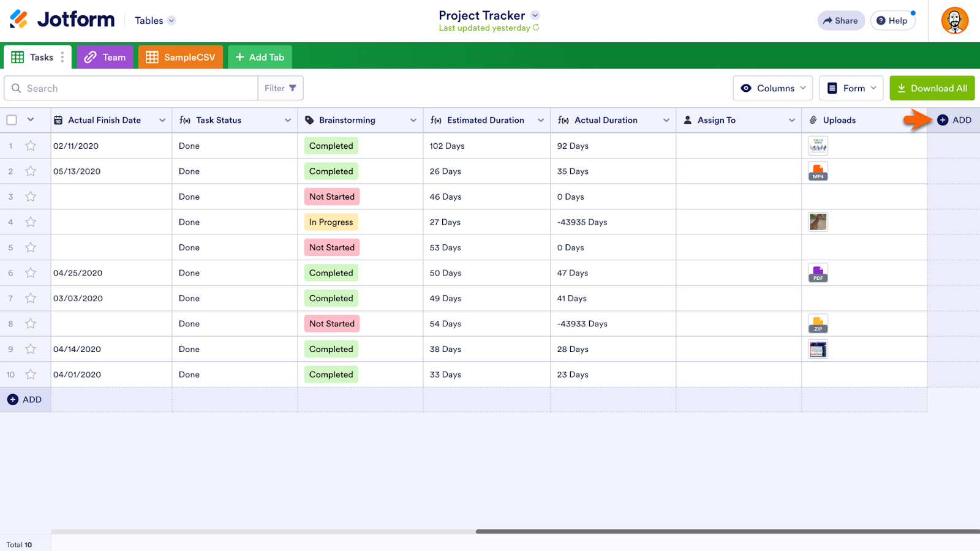The image size is (980, 551).
Task: Open the user profile avatar
Action: (x=954, y=21)
